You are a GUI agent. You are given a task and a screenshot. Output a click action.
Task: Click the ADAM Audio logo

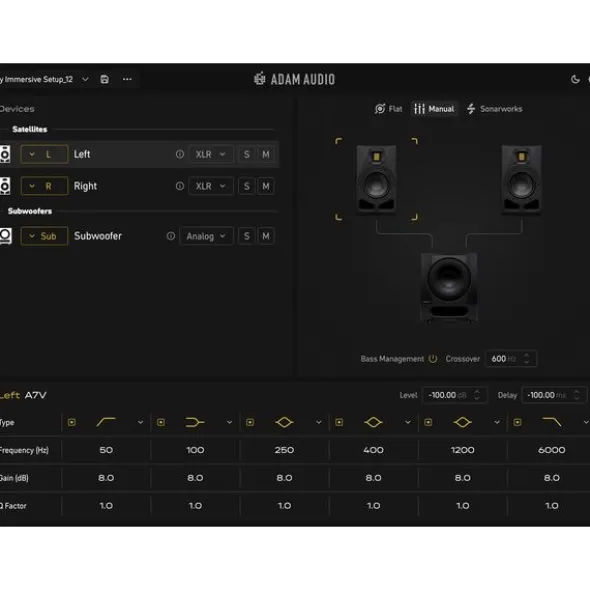[x=294, y=79]
